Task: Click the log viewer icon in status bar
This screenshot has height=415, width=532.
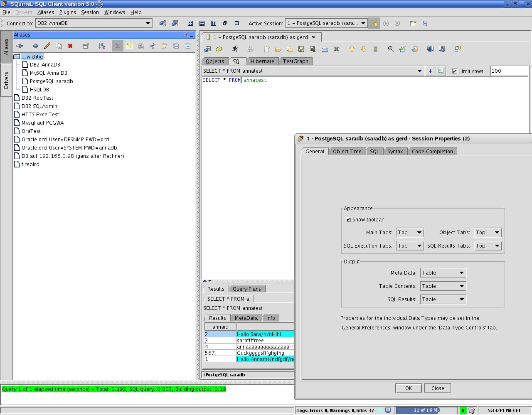Action: (388, 410)
